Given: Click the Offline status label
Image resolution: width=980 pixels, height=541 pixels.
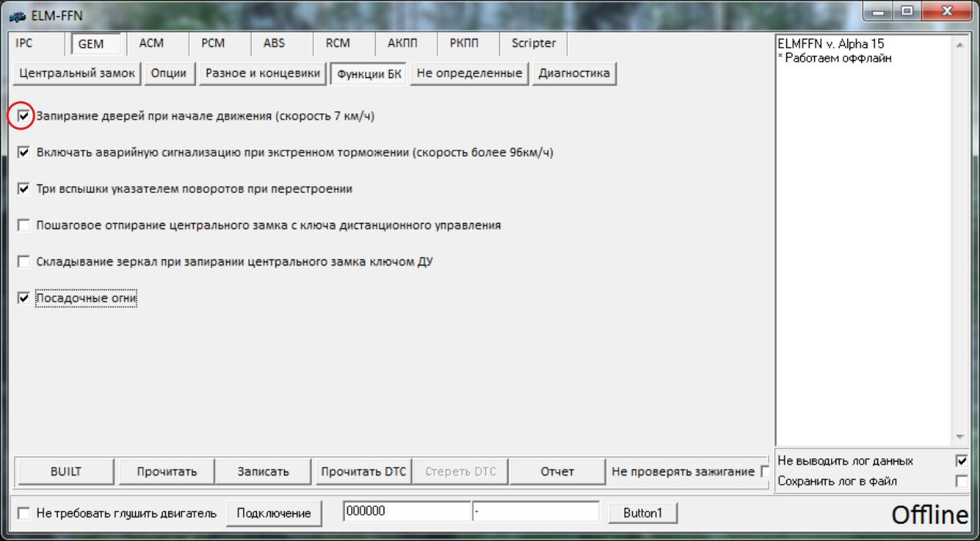Looking at the screenshot, I should (x=930, y=515).
